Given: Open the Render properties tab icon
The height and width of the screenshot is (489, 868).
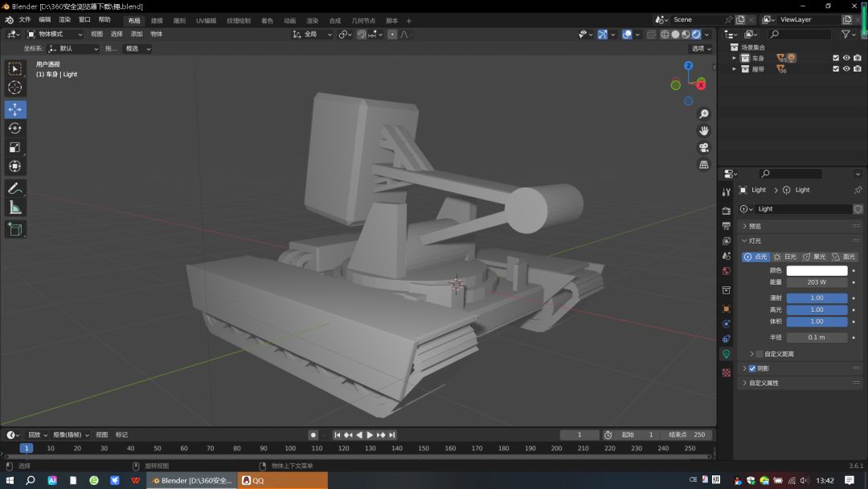Looking at the screenshot, I should (727, 211).
